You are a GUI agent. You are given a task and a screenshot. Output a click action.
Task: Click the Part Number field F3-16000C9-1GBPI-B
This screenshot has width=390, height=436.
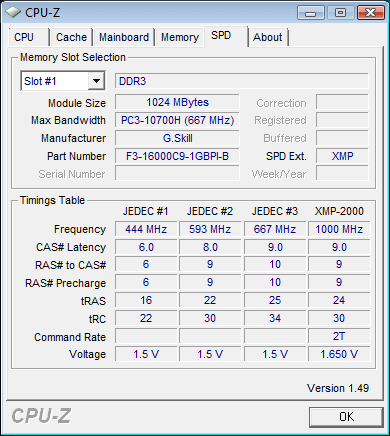pos(177,156)
